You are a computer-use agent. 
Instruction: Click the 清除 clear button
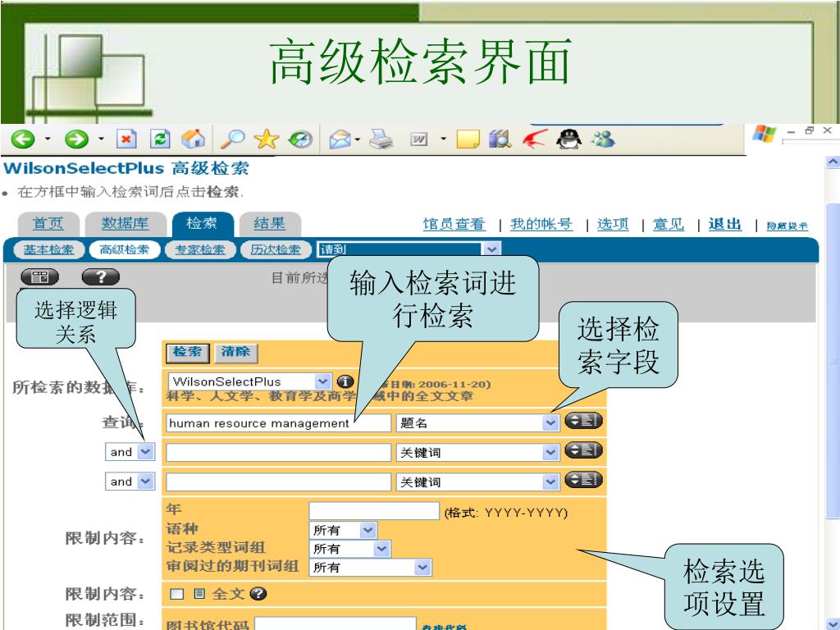235,353
